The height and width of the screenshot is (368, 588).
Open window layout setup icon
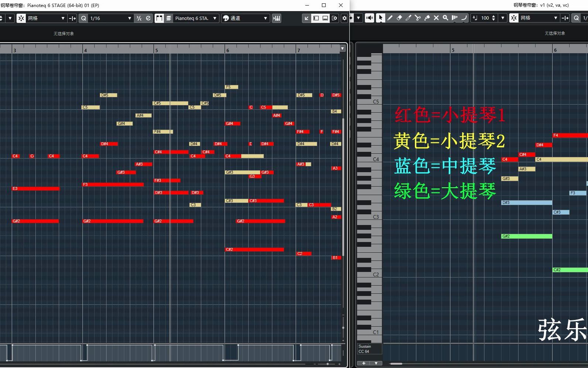point(334,18)
